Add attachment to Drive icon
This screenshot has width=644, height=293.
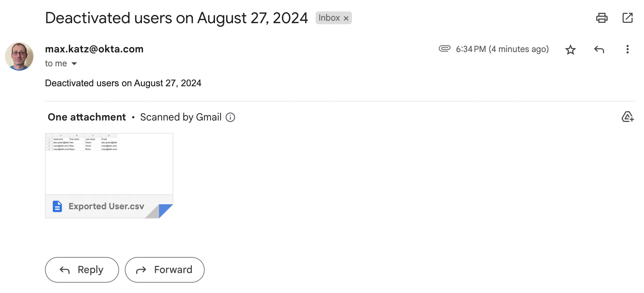coord(627,117)
